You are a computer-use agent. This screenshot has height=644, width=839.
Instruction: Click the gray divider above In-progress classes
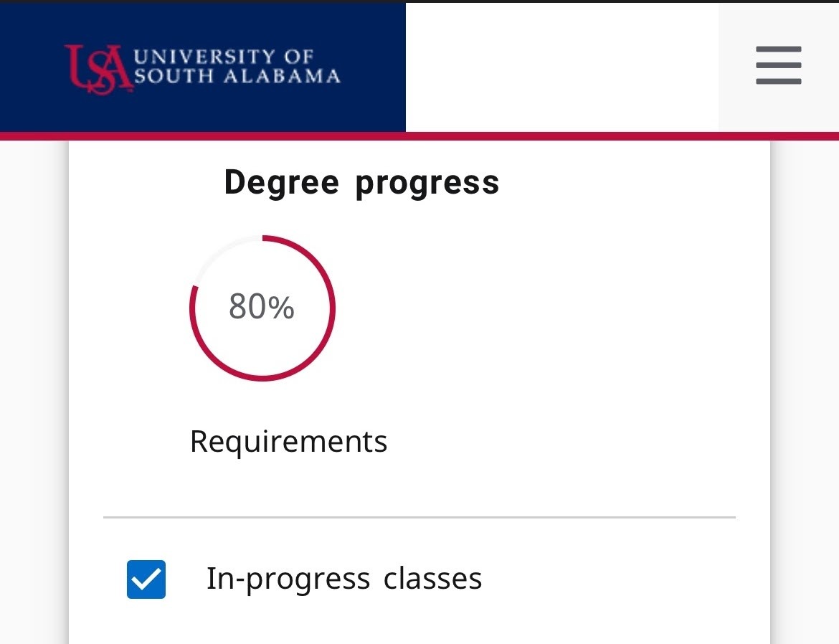click(x=419, y=517)
